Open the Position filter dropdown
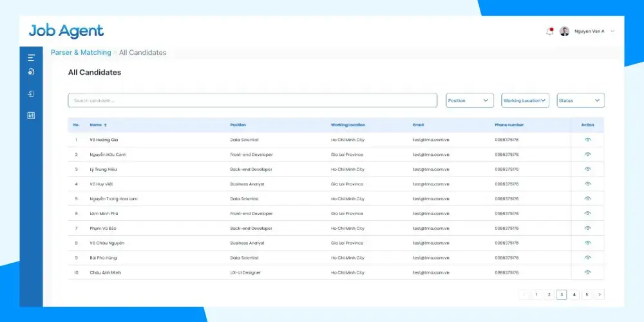This screenshot has width=644, height=322. point(470,100)
